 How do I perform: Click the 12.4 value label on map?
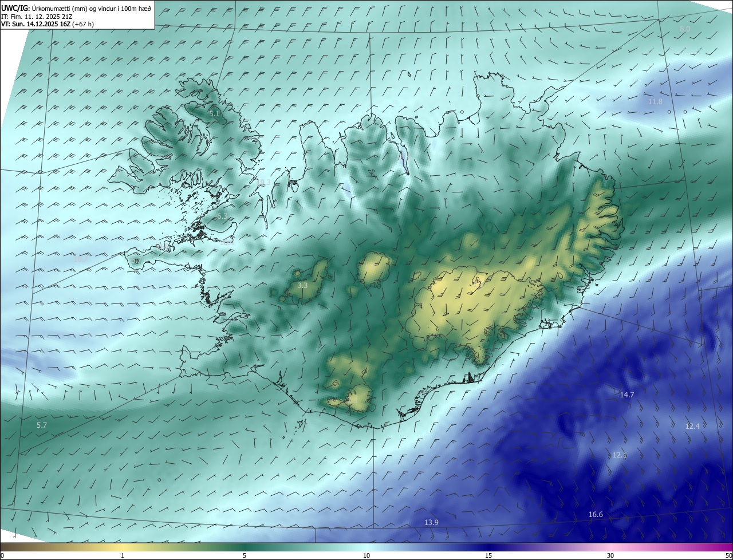coord(692,426)
